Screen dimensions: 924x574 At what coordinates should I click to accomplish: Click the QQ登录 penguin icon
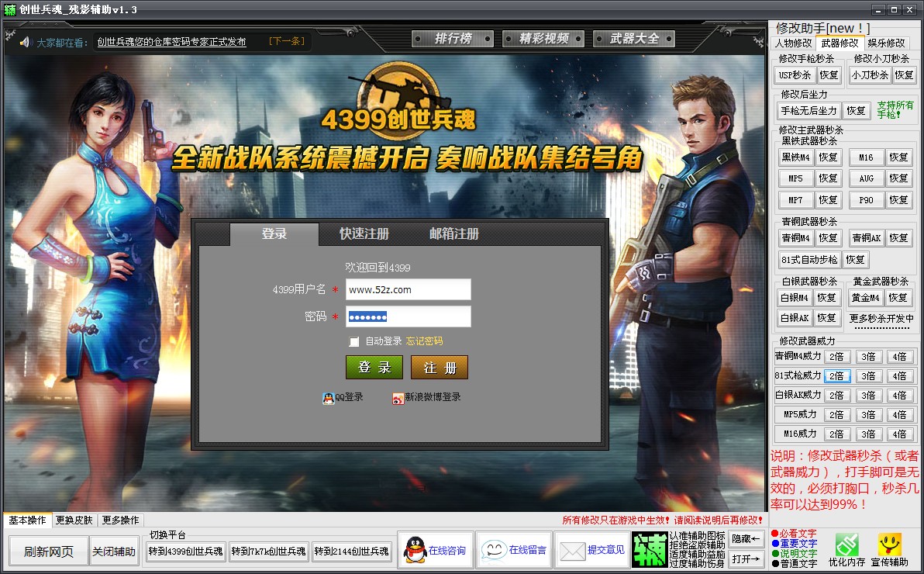click(x=328, y=398)
